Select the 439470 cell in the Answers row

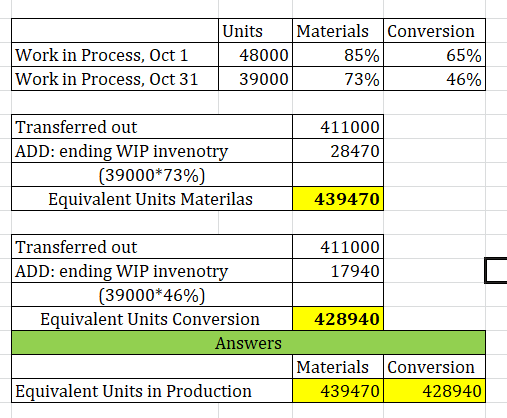point(338,391)
